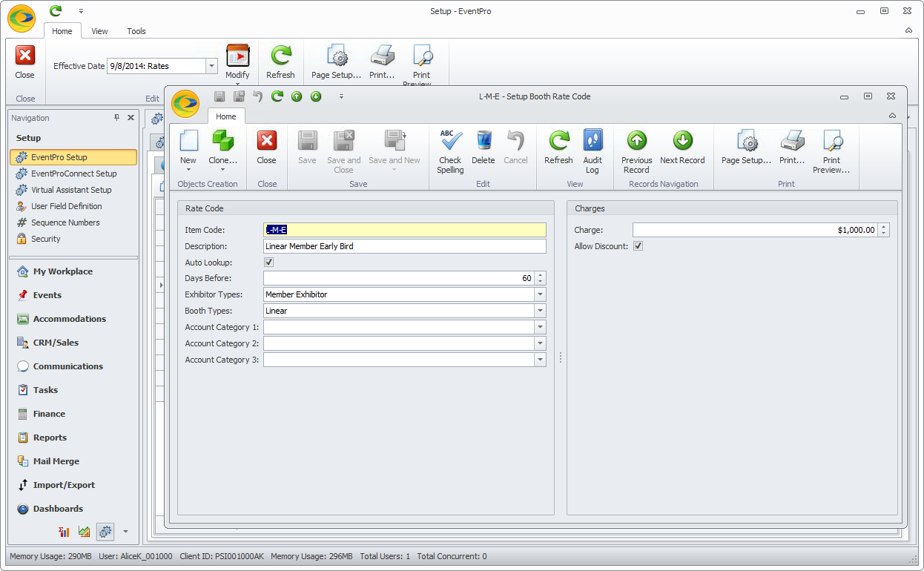Open Accommodations module
The width and height of the screenshot is (924, 571).
coord(69,319)
